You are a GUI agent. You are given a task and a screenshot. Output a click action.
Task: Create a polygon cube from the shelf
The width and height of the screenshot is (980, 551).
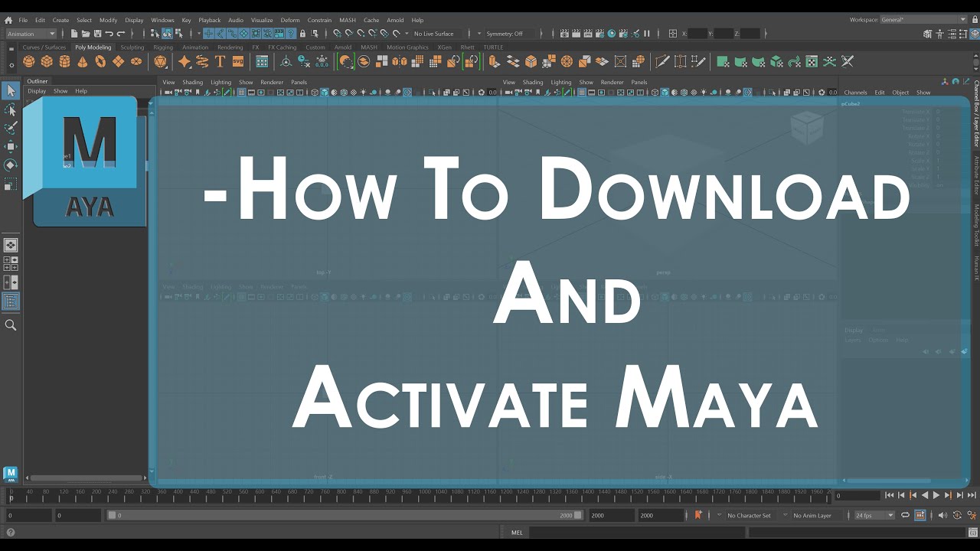point(47,62)
